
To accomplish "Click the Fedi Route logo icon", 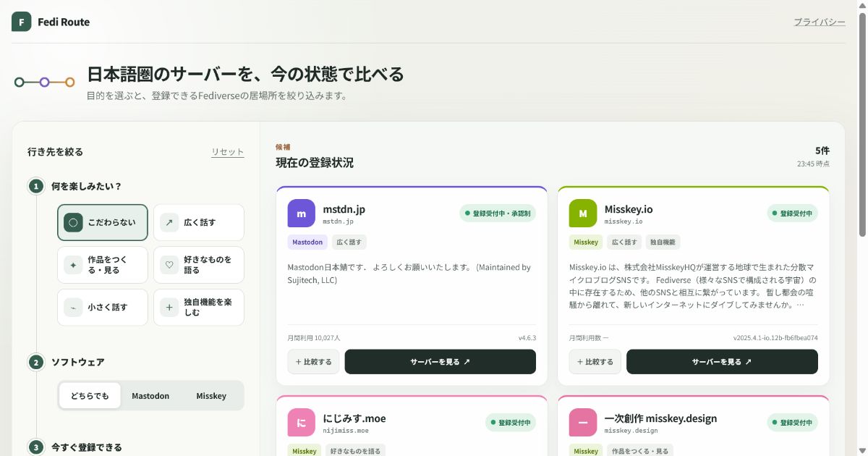I will pos(22,22).
